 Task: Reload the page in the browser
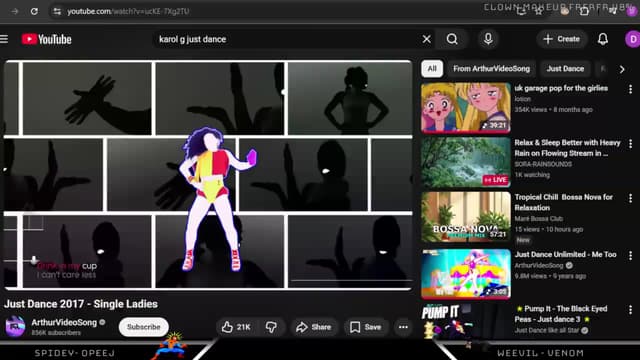(x=34, y=11)
